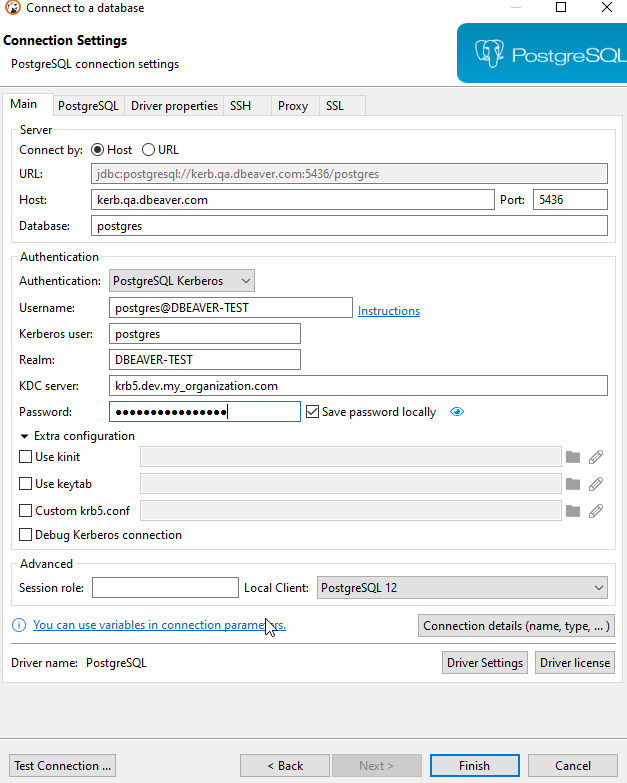
Task: Click the disabled Custom krb5.conf path field
Action: tap(351, 510)
